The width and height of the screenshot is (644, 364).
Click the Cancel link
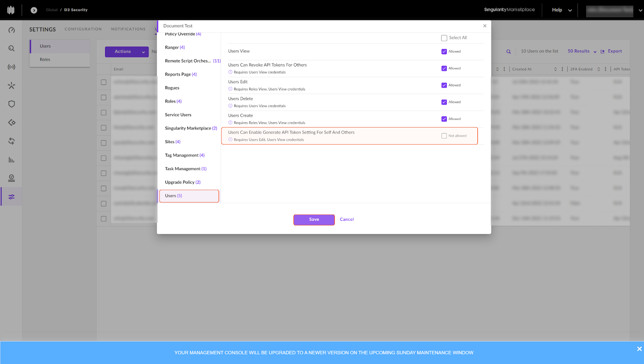click(x=347, y=220)
